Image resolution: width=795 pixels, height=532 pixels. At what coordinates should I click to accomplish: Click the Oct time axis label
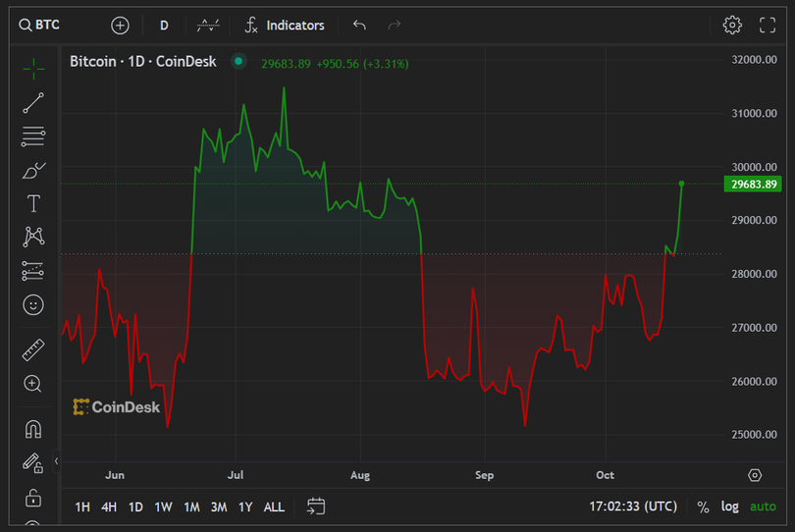[605, 475]
